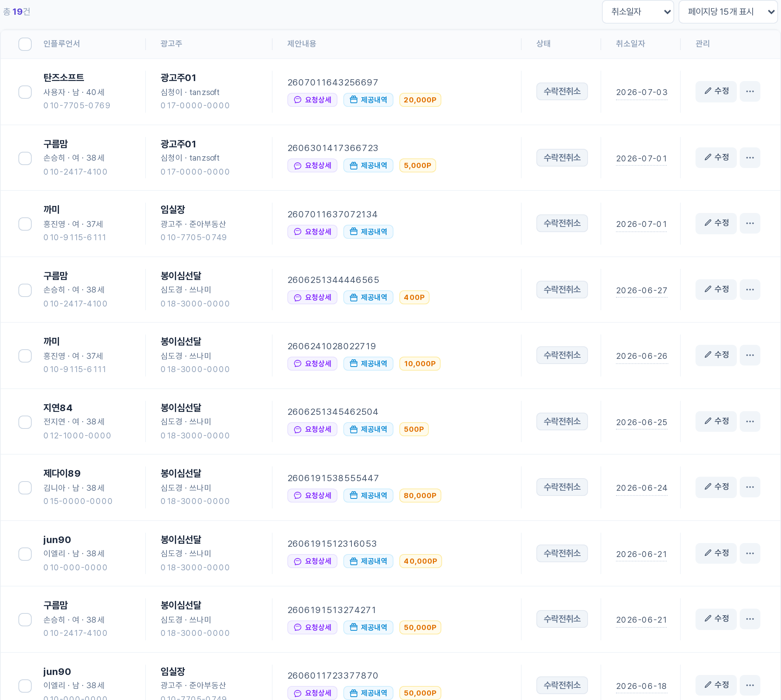Check the 지연84 row checkbox

coord(25,422)
